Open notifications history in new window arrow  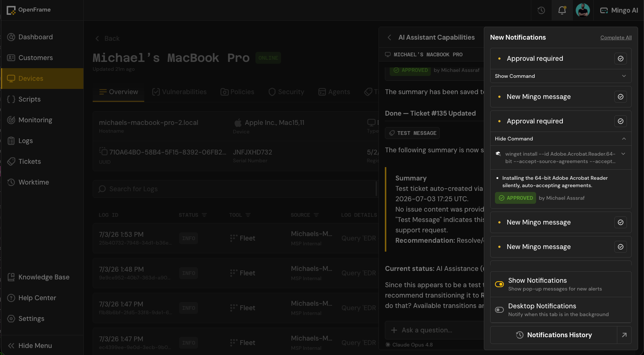624,335
